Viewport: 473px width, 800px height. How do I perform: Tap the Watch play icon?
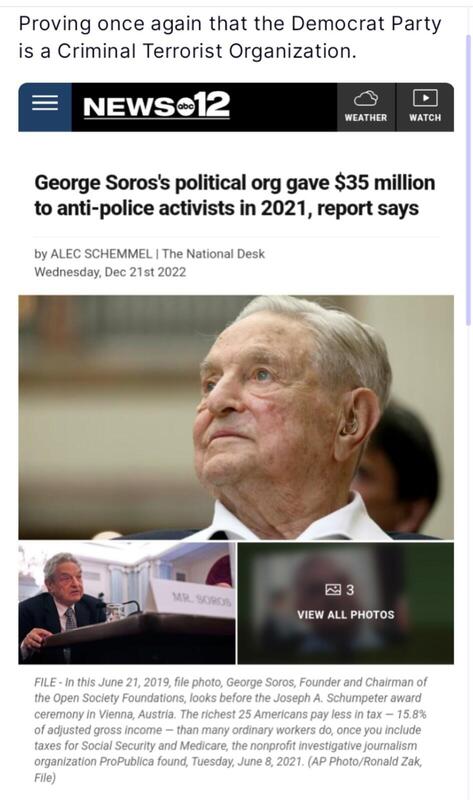pos(425,97)
